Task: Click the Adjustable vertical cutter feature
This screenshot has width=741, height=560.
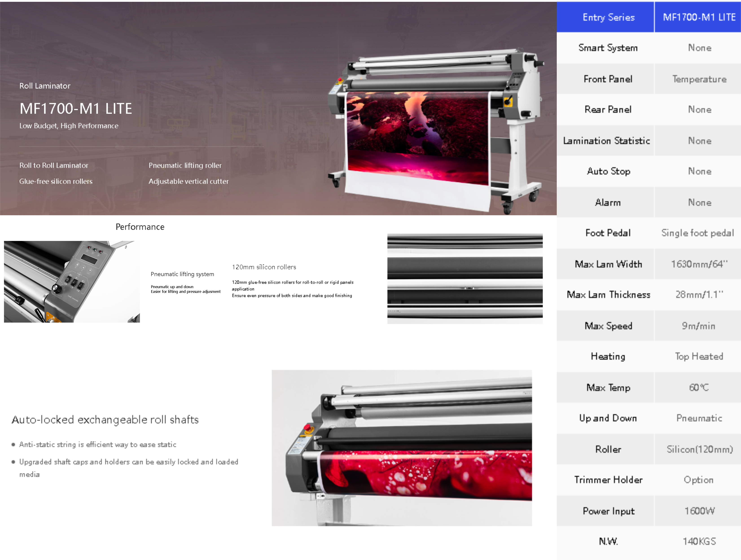Action: 188,181
